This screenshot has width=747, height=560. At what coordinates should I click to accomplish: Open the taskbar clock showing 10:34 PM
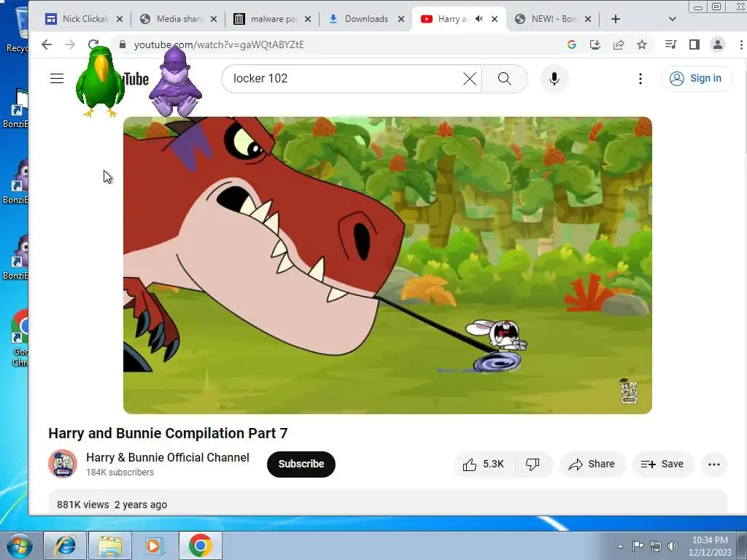[710, 546]
